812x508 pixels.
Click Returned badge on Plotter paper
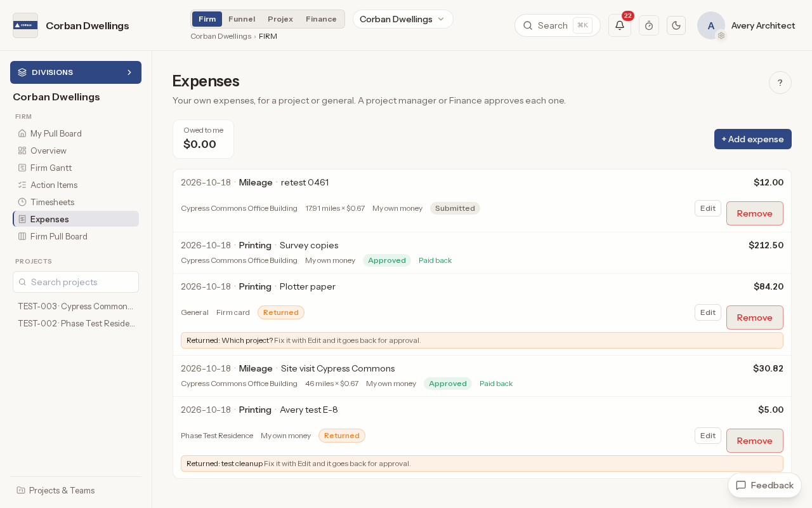click(x=281, y=312)
